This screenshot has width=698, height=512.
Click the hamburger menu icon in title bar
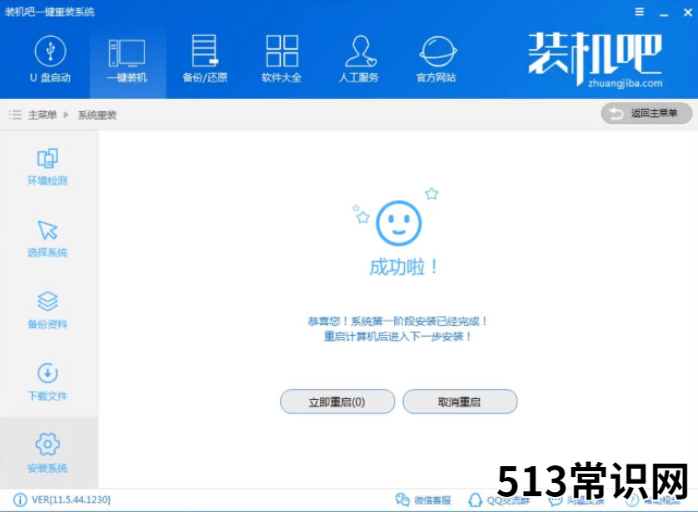639,12
